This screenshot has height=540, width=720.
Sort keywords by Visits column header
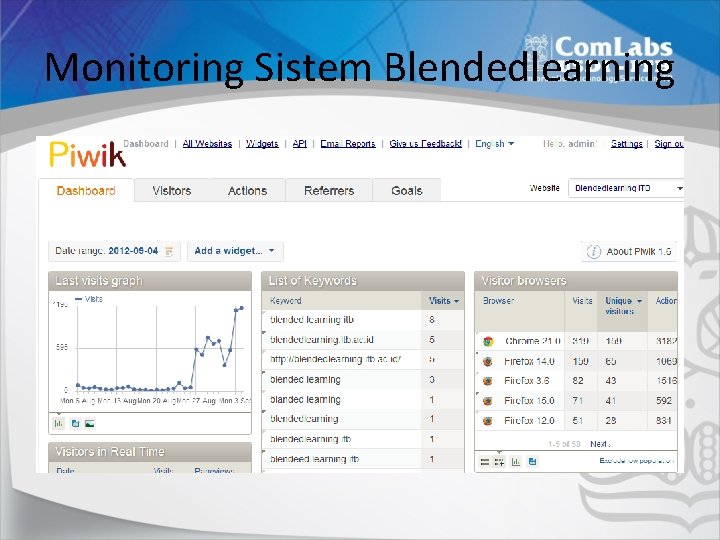coord(444,301)
